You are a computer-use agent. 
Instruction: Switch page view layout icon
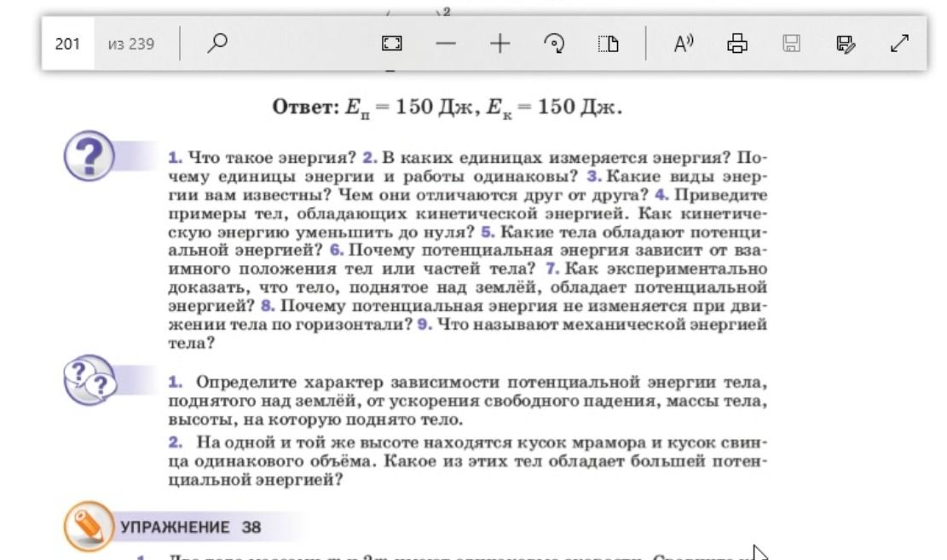click(x=609, y=43)
